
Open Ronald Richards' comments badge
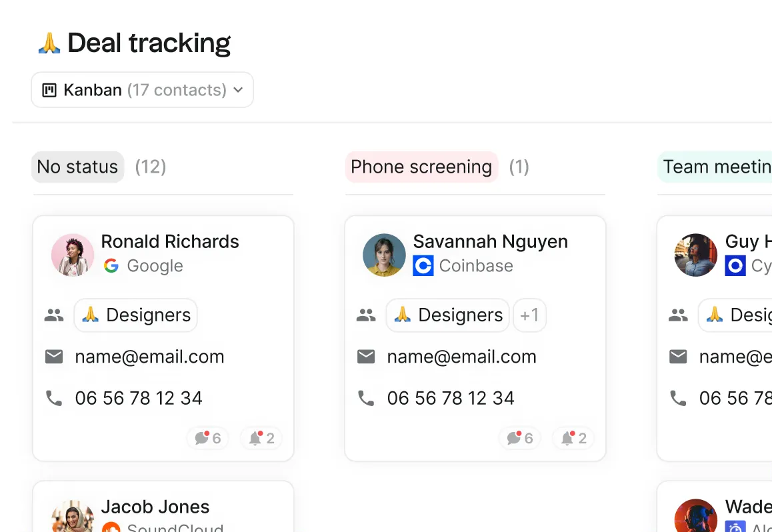point(207,437)
